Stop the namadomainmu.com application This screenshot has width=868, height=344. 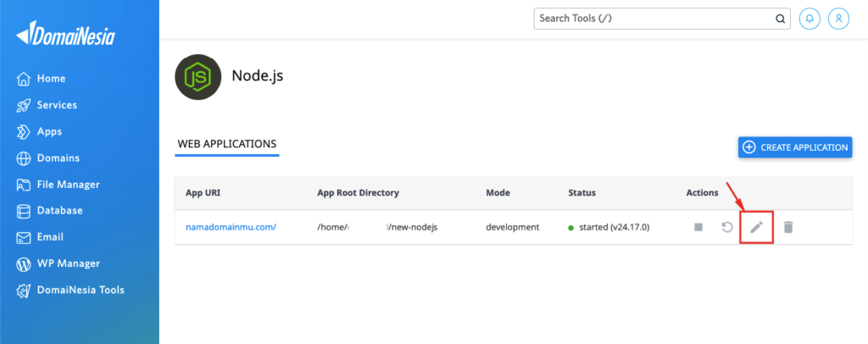pos(698,227)
